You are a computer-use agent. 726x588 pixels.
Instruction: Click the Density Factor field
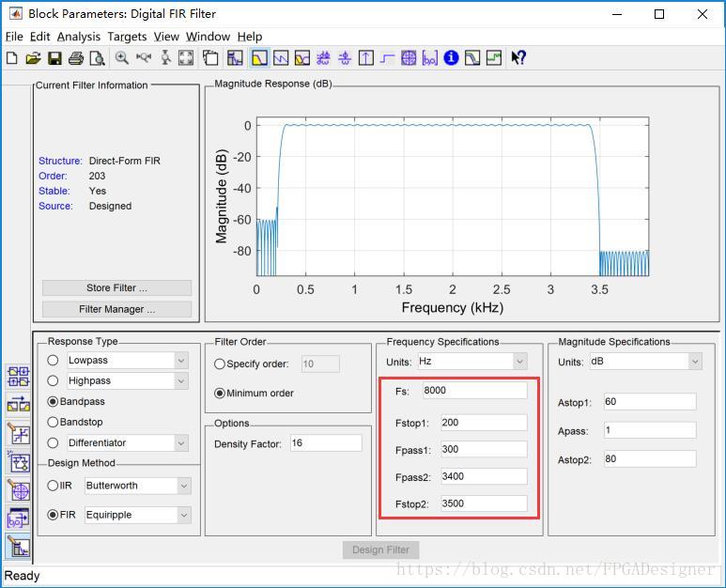(x=326, y=443)
